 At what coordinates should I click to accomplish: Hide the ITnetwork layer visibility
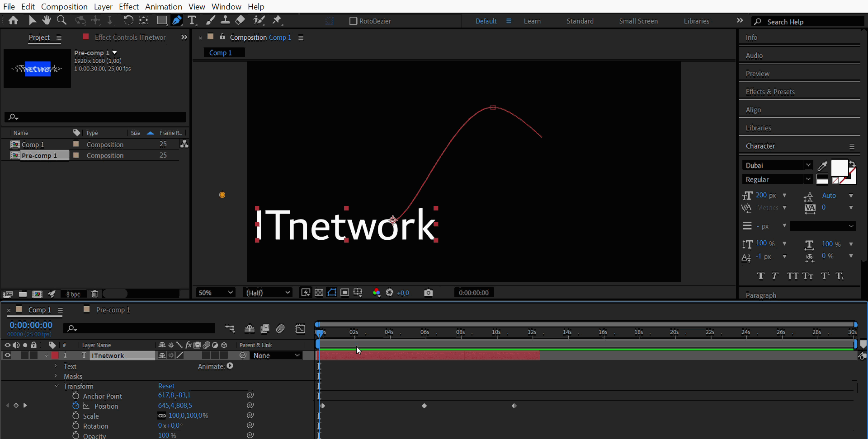tap(7, 355)
